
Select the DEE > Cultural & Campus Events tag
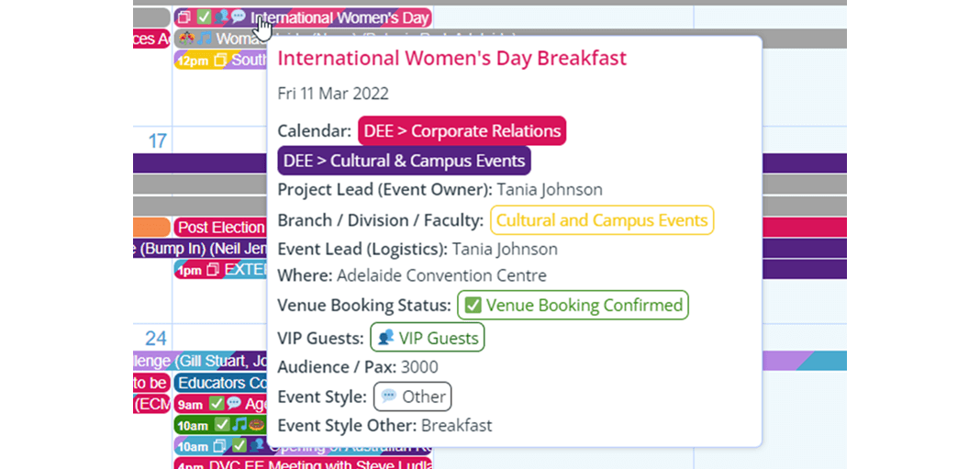coord(404,161)
